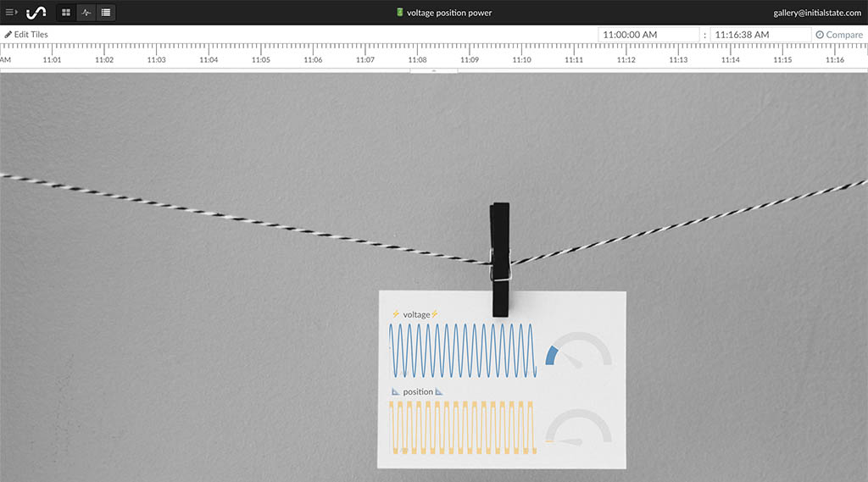Click the 11:01 mark on timeline

point(52,59)
